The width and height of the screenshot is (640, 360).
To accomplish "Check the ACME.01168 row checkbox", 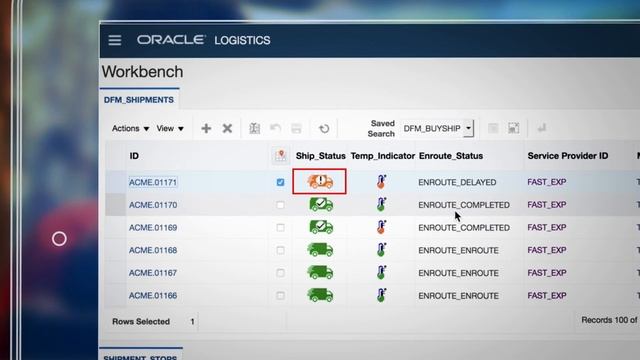I will point(280,250).
